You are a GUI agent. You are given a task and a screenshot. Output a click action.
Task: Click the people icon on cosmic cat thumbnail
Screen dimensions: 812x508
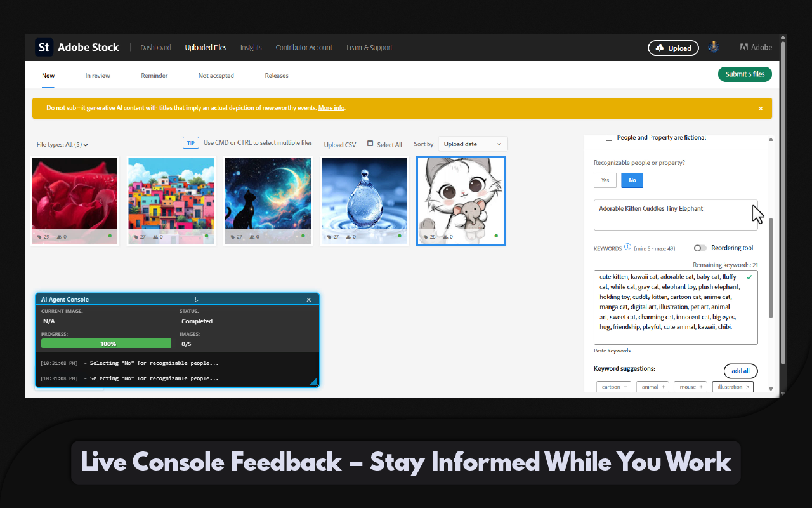point(253,236)
